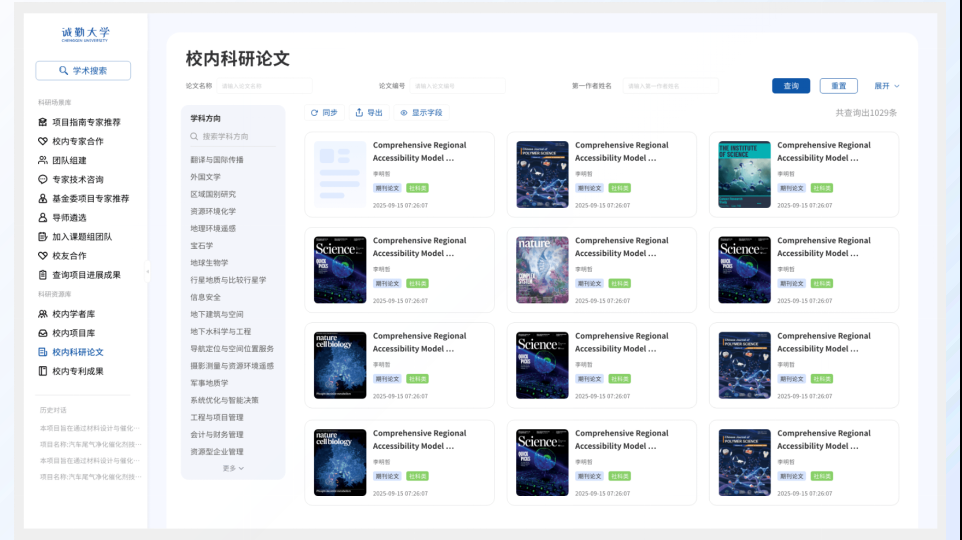962x540 pixels.
Task: Select 摄影测量与资源环境遥感 subject filter
Action: [x=232, y=366]
